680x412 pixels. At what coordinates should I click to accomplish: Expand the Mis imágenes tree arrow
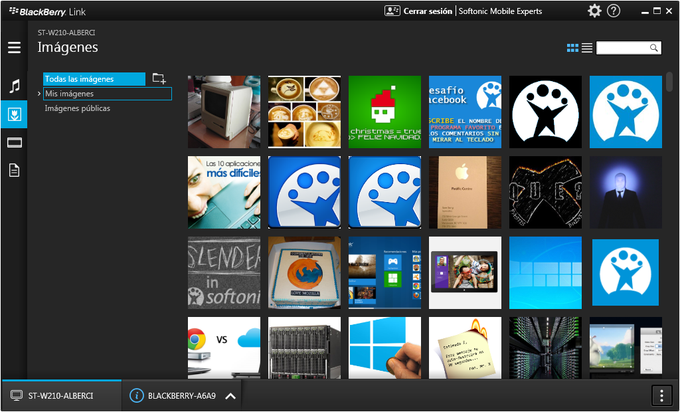coord(39,94)
